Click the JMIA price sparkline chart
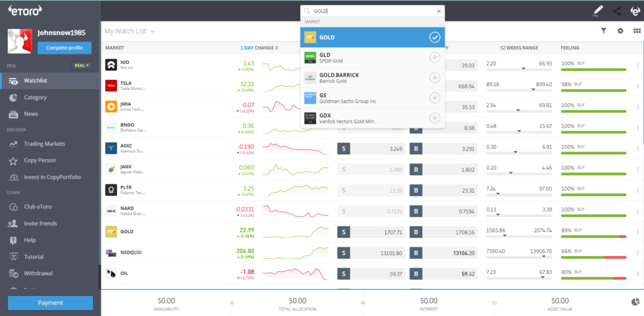The image size is (644, 316). [296, 106]
